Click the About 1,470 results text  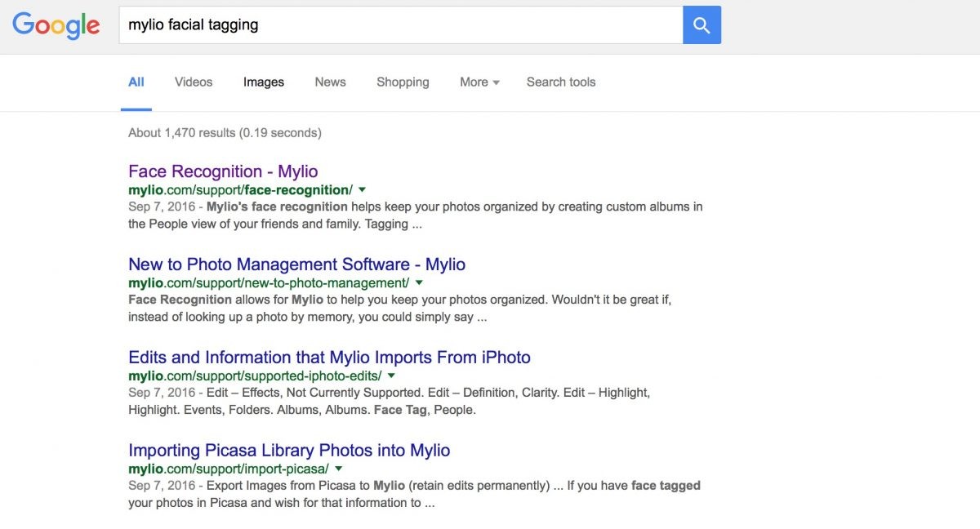tap(225, 132)
